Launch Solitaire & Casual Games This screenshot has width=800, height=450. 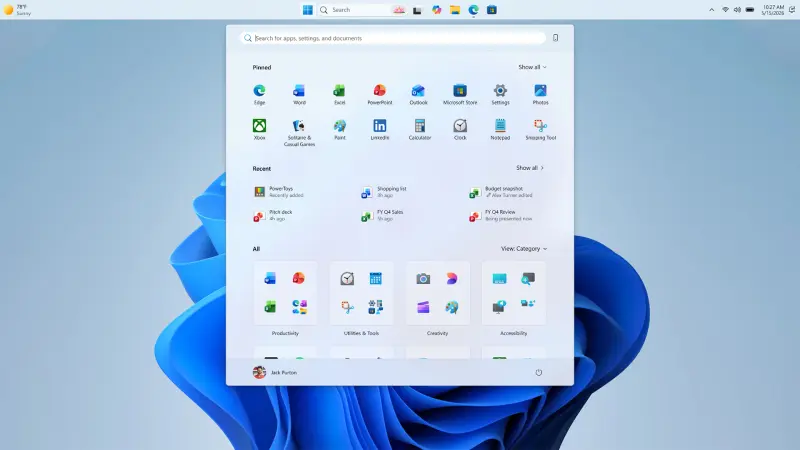[299, 133]
